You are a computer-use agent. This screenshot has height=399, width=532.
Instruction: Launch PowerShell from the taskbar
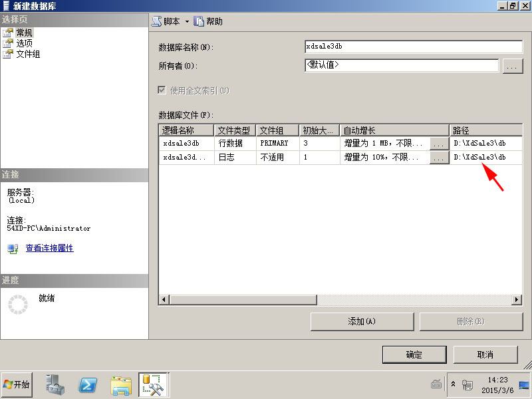tap(88, 384)
